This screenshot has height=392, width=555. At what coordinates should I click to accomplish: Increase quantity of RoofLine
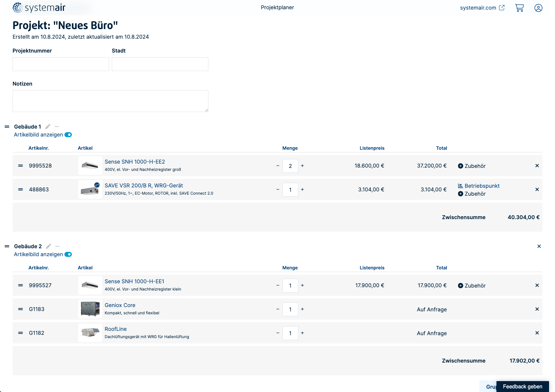pos(302,333)
